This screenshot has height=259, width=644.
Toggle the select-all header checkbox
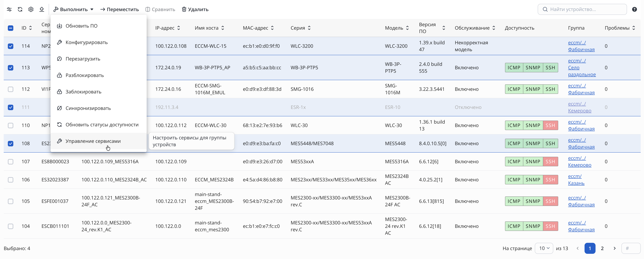(10, 28)
